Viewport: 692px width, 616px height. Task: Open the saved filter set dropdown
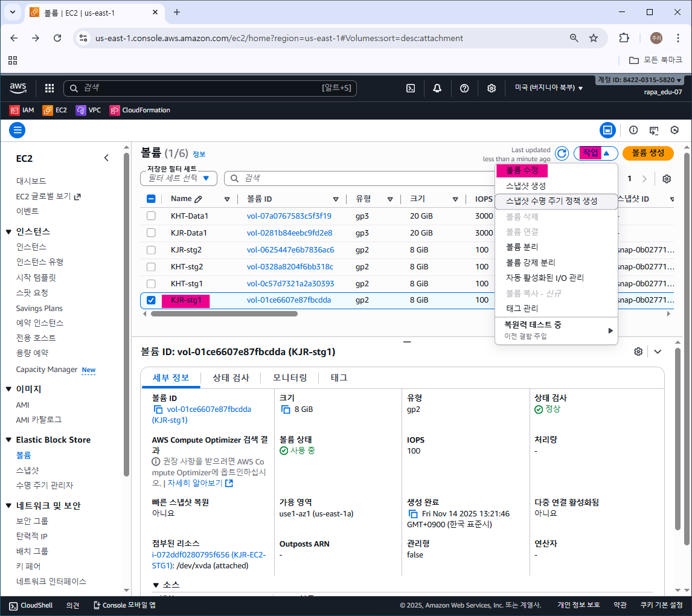point(179,178)
